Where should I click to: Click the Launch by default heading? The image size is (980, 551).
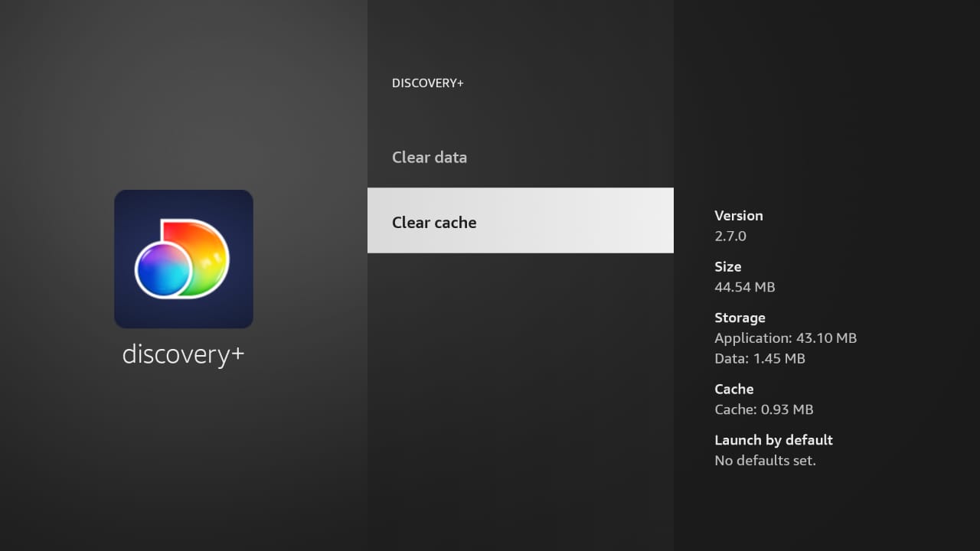point(773,440)
